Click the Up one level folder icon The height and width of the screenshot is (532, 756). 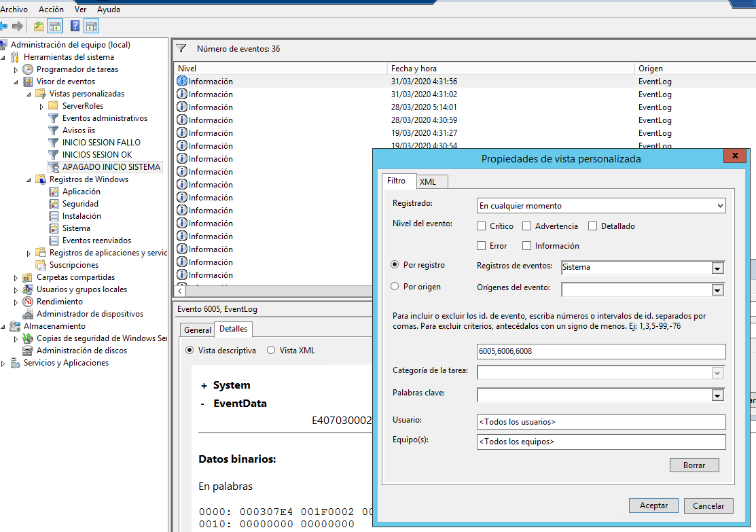pos(39,26)
